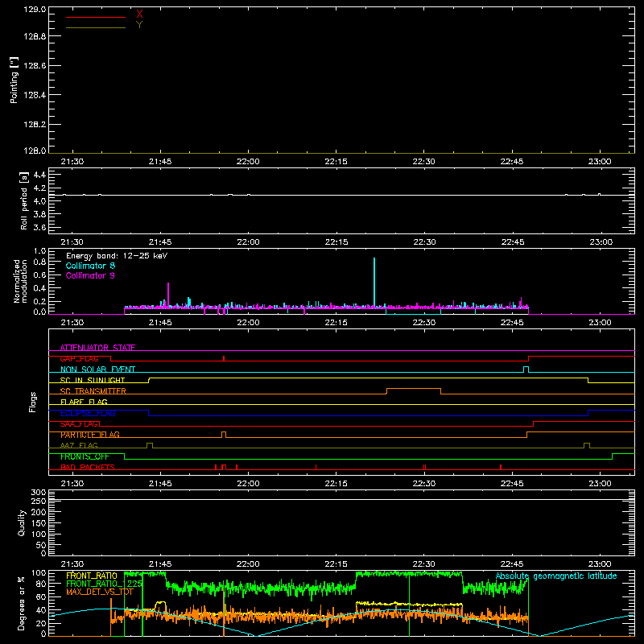644x644 pixels.
Task: Click the Normalized modulation axis title
Action: [x=19, y=281]
